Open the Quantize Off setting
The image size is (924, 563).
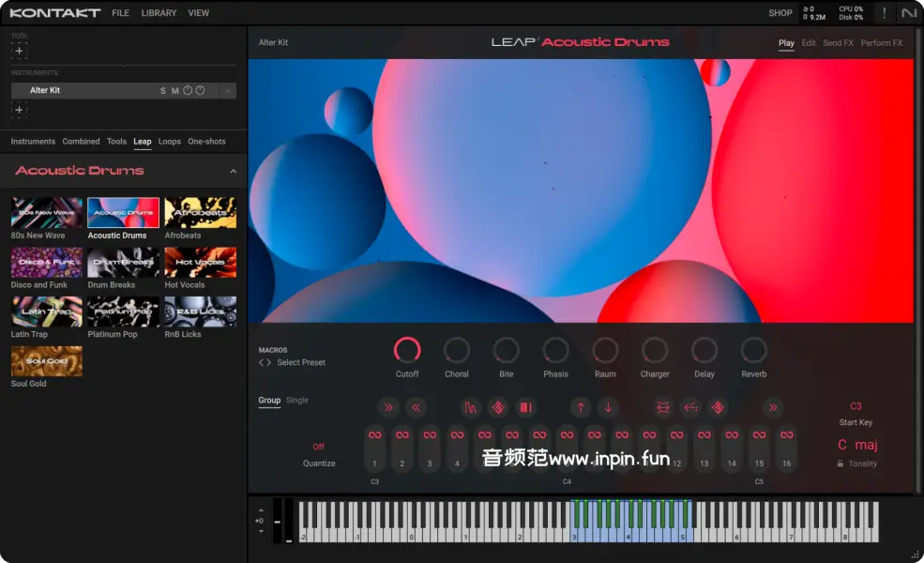[x=319, y=447]
